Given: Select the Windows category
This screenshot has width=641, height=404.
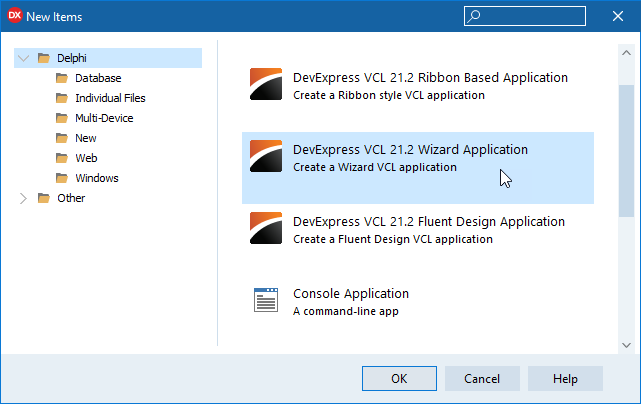Looking at the screenshot, I should coord(97,178).
